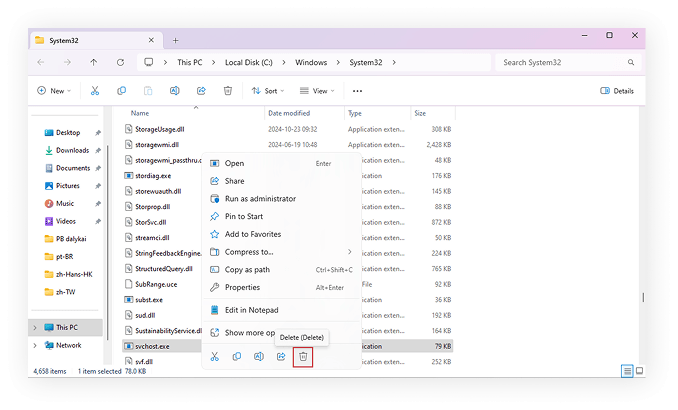
Task: Expand the This PC tree node
Action: pos(37,327)
